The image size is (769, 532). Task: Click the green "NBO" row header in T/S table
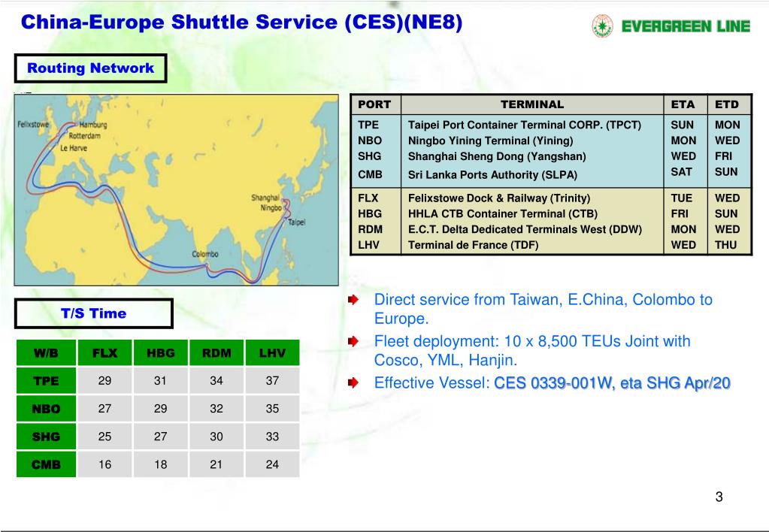point(46,409)
